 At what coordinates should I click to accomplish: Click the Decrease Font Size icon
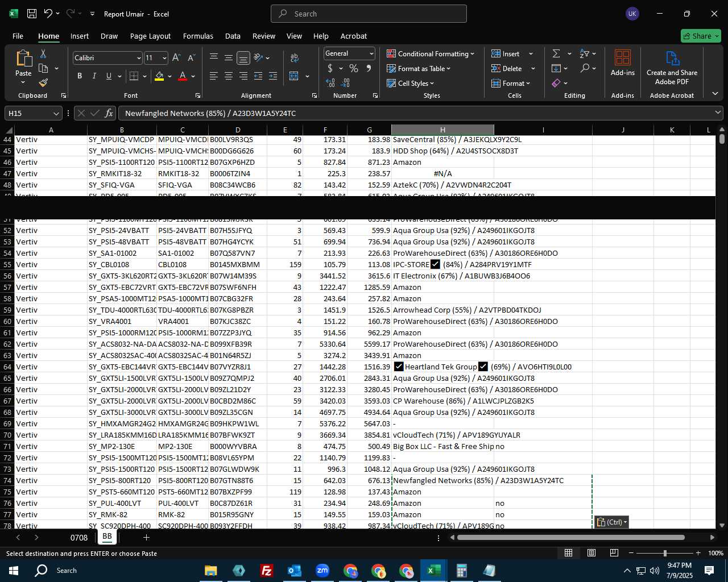[x=191, y=57]
